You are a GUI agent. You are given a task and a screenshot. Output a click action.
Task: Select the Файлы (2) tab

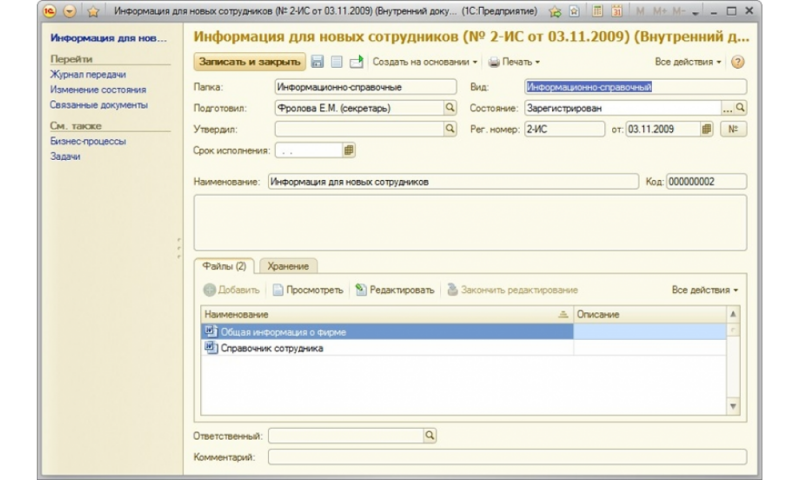[x=224, y=265]
